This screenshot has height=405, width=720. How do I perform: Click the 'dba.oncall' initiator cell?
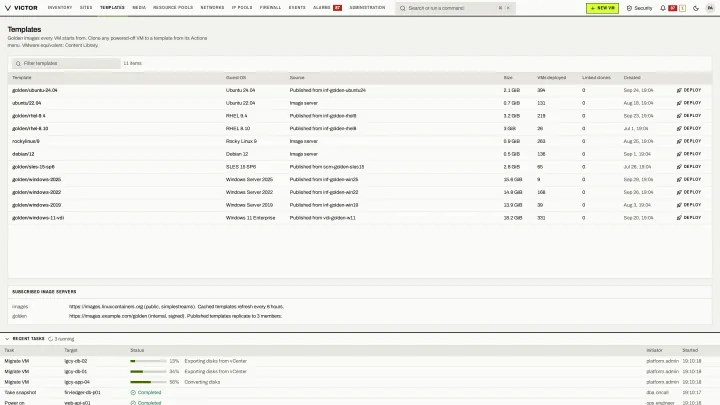click(x=657, y=393)
